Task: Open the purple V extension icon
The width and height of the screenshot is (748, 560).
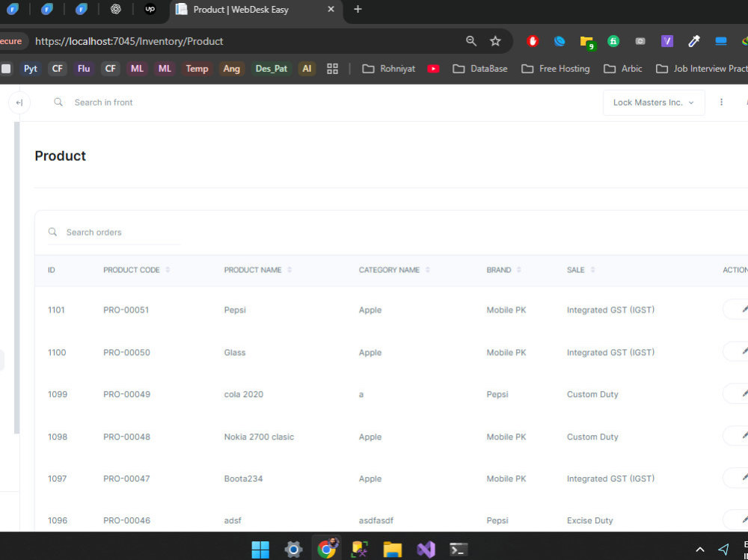Action: [667, 42]
